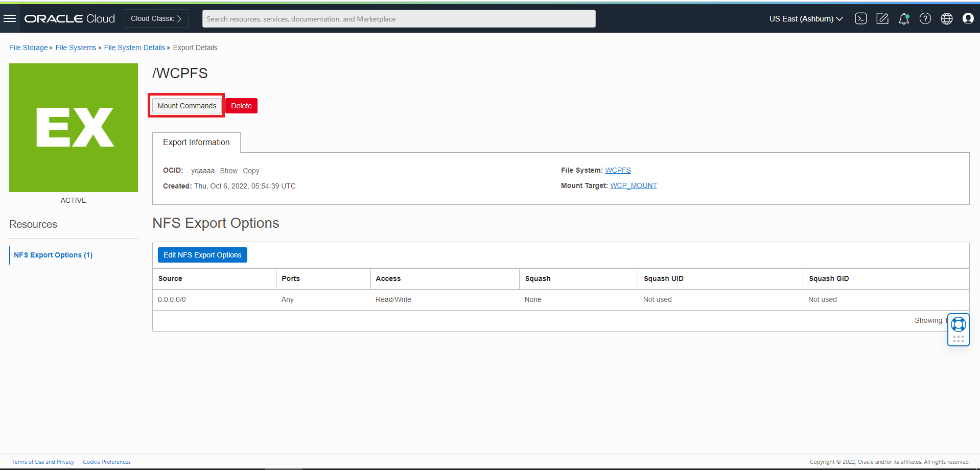Open Cloud Shell developer tools icon
980x470 pixels.
[x=861, y=19]
